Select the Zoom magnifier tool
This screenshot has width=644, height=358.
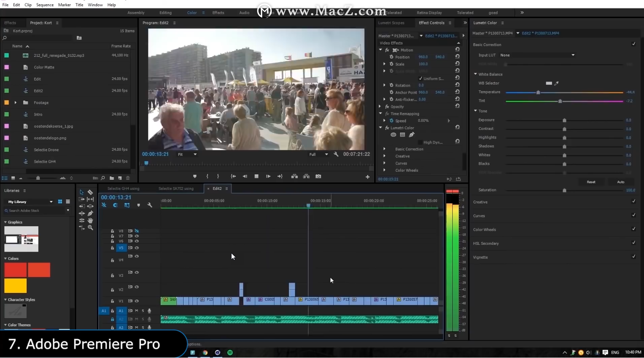[90, 228]
